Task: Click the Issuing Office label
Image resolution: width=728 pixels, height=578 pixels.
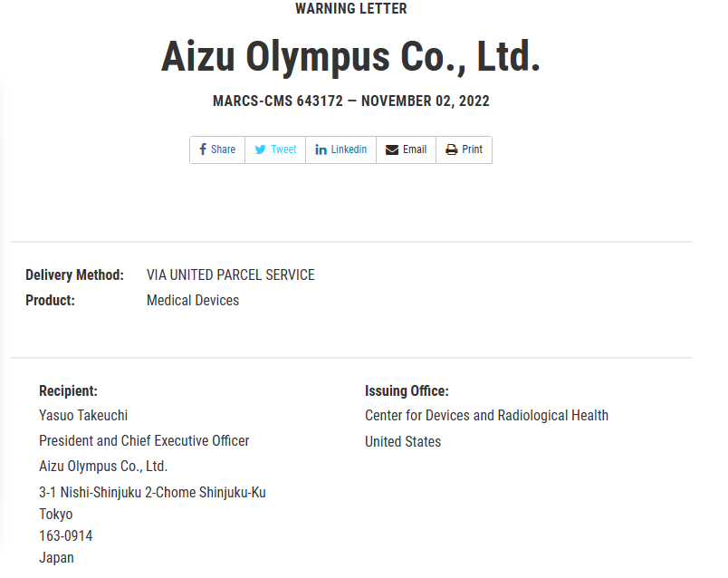Action: (407, 391)
